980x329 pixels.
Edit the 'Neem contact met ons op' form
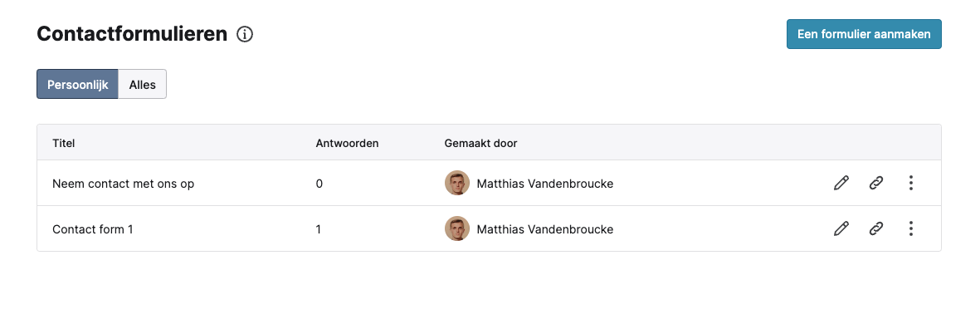[841, 184]
